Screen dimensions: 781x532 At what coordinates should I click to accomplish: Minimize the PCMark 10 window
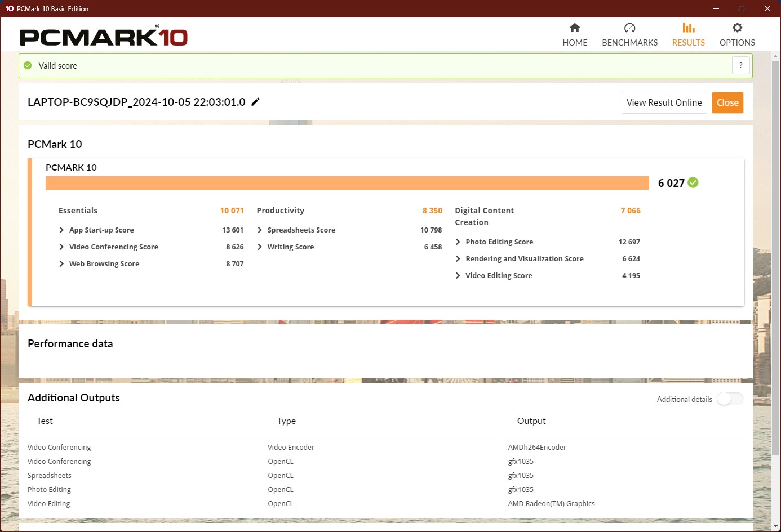pyautogui.click(x=716, y=8)
